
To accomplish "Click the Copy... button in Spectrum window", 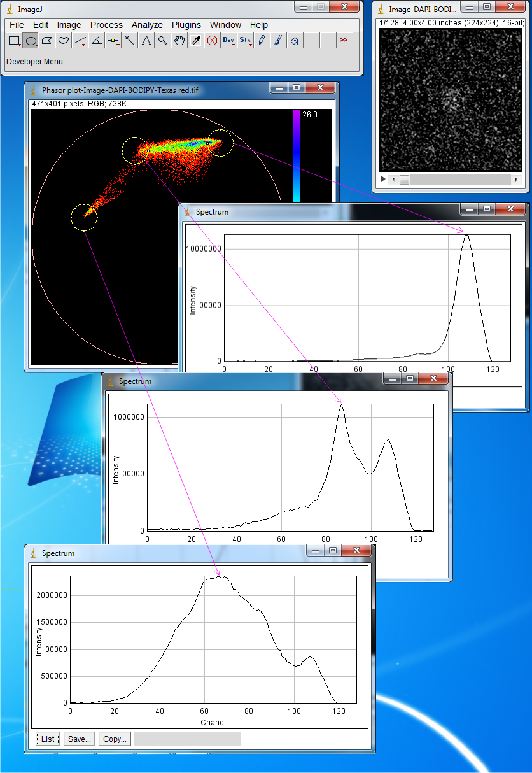I will [x=115, y=739].
